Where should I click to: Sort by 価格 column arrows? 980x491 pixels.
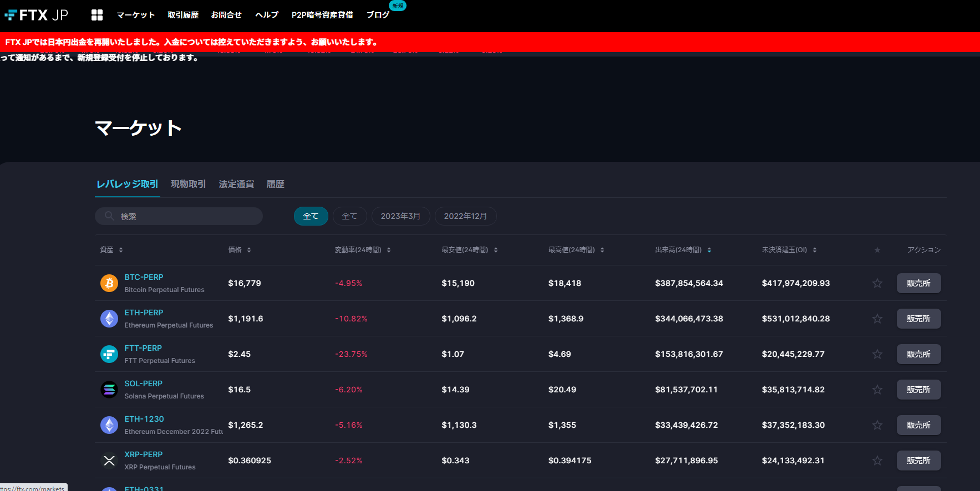[249, 250]
